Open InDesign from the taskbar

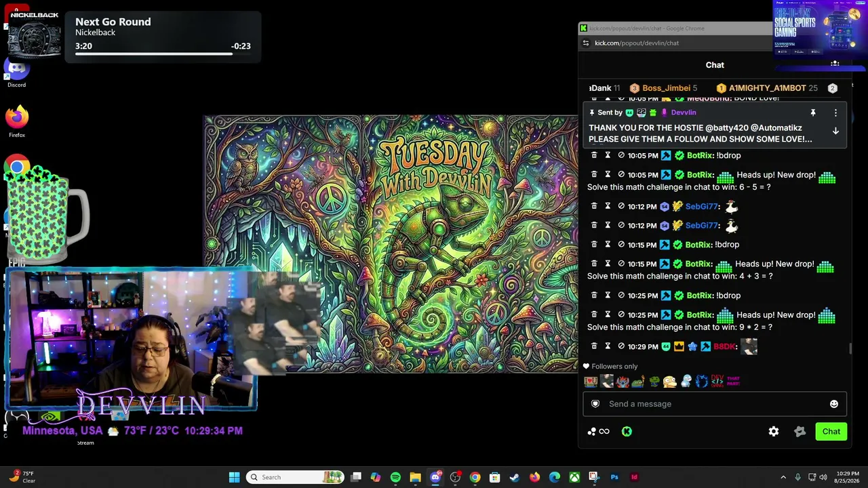tap(634, 477)
